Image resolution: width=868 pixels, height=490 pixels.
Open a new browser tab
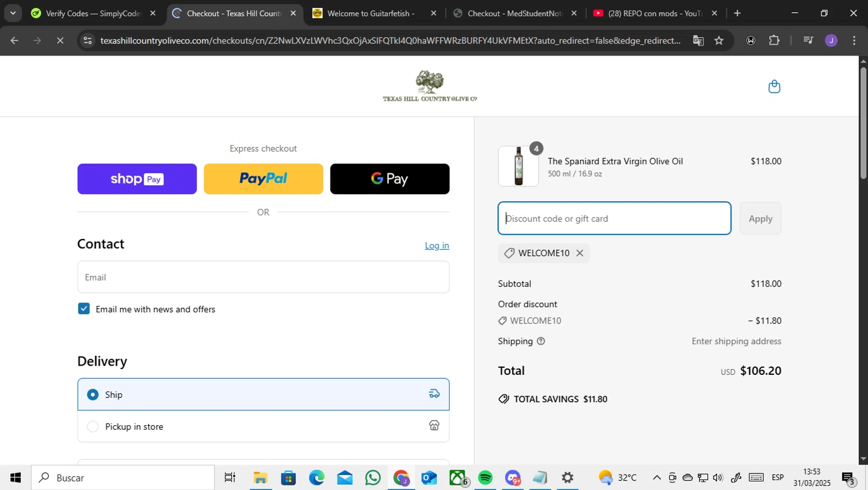pos(737,13)
